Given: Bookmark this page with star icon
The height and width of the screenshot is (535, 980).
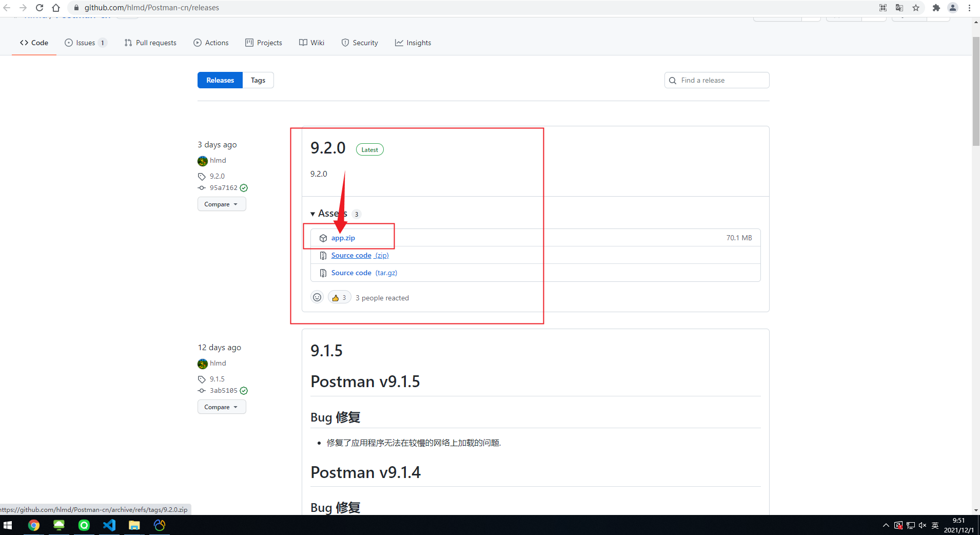Looking at the screenshot, I should pos(916,8).
